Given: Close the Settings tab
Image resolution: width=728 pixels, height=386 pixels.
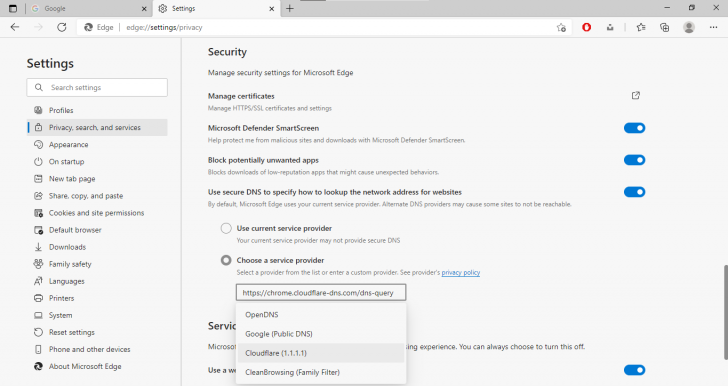Looking at the screenshot, I should click(x=272, y=8).
